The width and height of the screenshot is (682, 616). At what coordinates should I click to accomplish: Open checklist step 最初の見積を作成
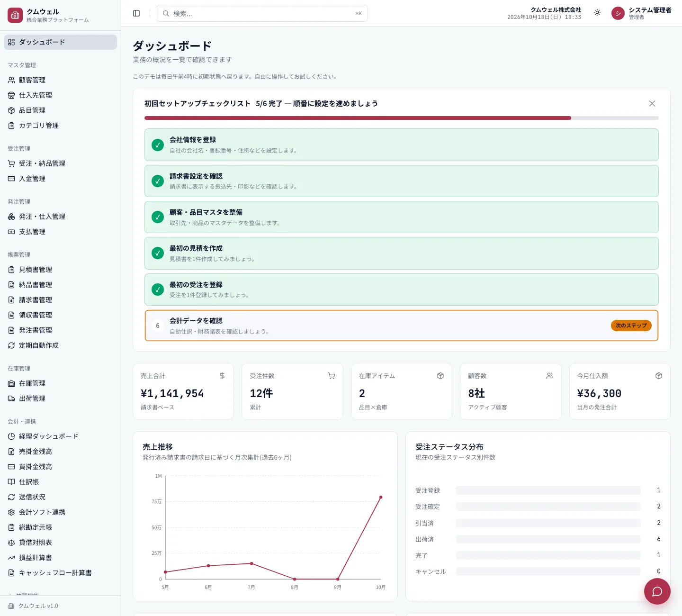(x=402, y=254)
